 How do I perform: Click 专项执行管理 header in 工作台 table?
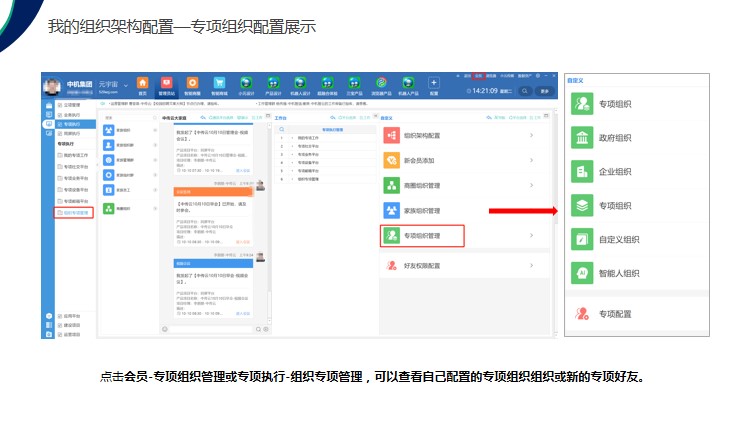pyautogui.click(x=332, y=130)
